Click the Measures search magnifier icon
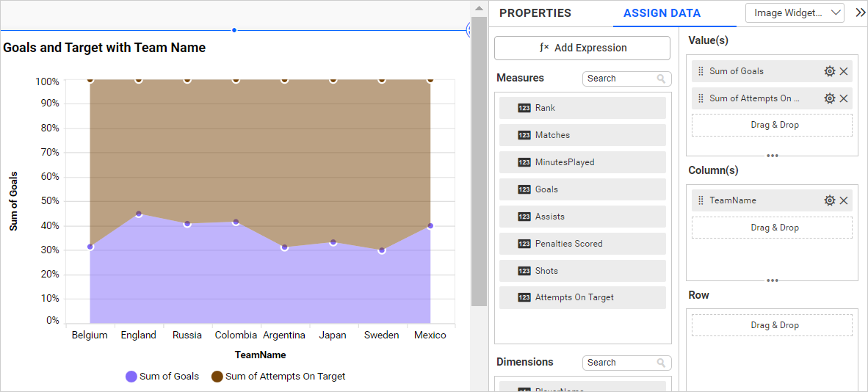 click(662, 79)
